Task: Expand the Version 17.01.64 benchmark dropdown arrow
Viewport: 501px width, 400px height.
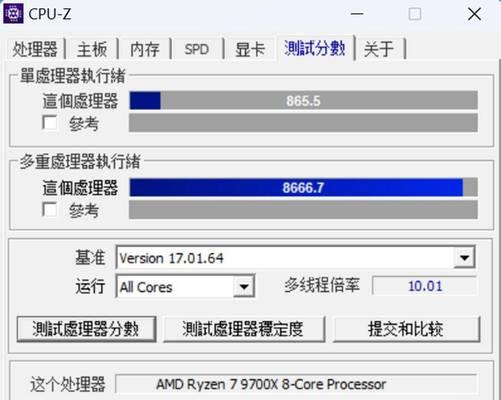Action: [x=465, y=257]
